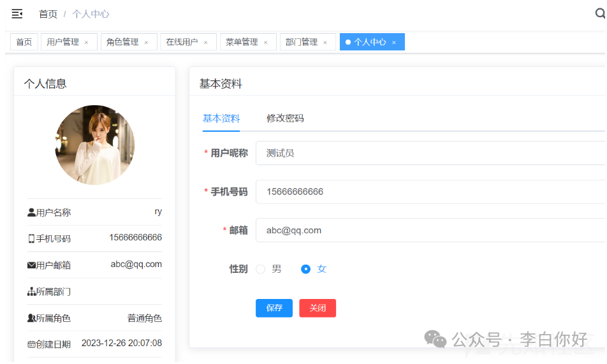
Task: Click the org tree icon beside 所属部门
Action: (31, 291)
